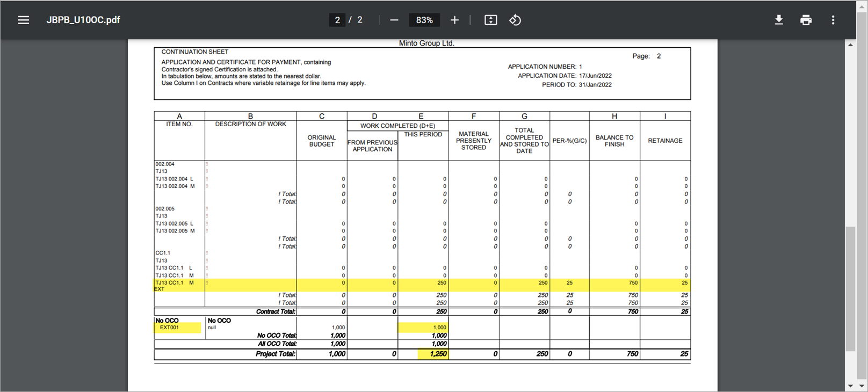Click the null description text
This screenshot has height=392, width=868.
coord(212,328)
